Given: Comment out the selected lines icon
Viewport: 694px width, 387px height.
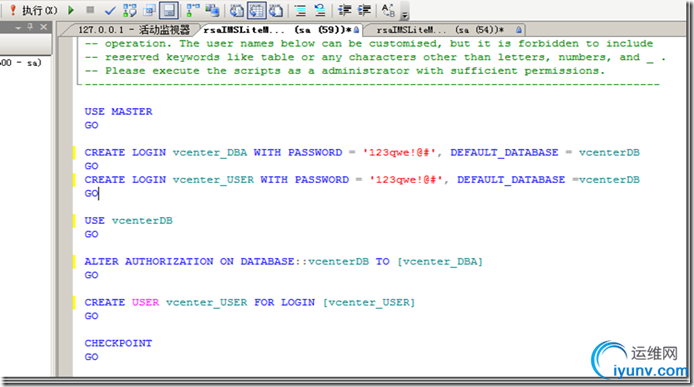Looking at the screenshot, I should (x=301, y=10).
